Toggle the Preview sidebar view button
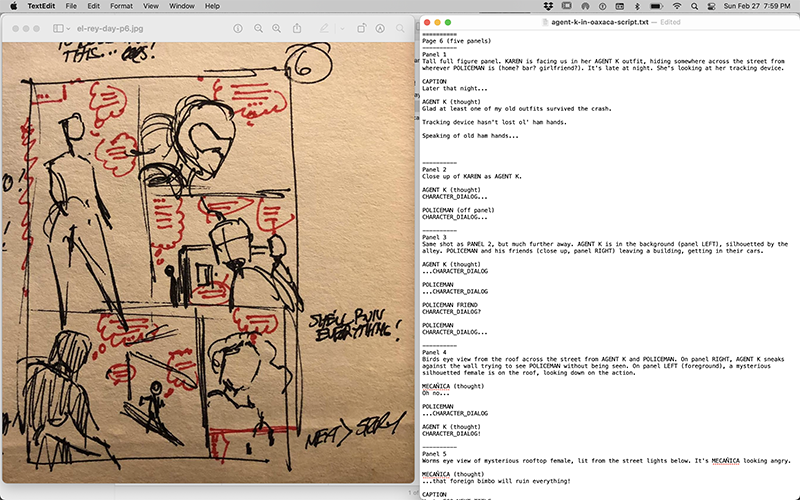The image size is (800, 500). pos(58,29)
